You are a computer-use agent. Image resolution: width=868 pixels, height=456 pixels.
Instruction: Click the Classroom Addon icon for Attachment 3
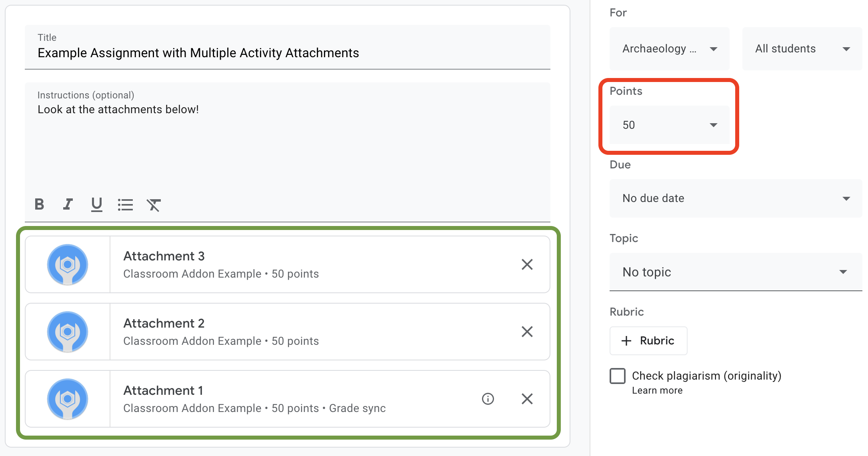click(67, 265)
